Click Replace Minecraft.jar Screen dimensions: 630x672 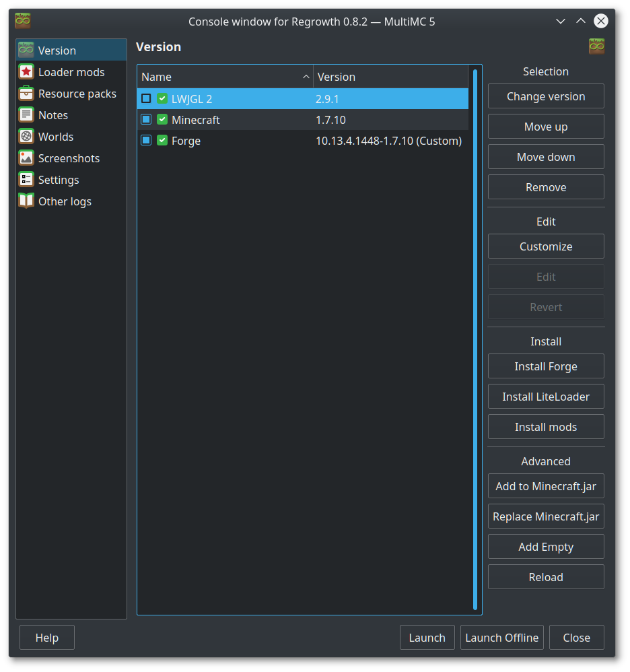point(545,516)
